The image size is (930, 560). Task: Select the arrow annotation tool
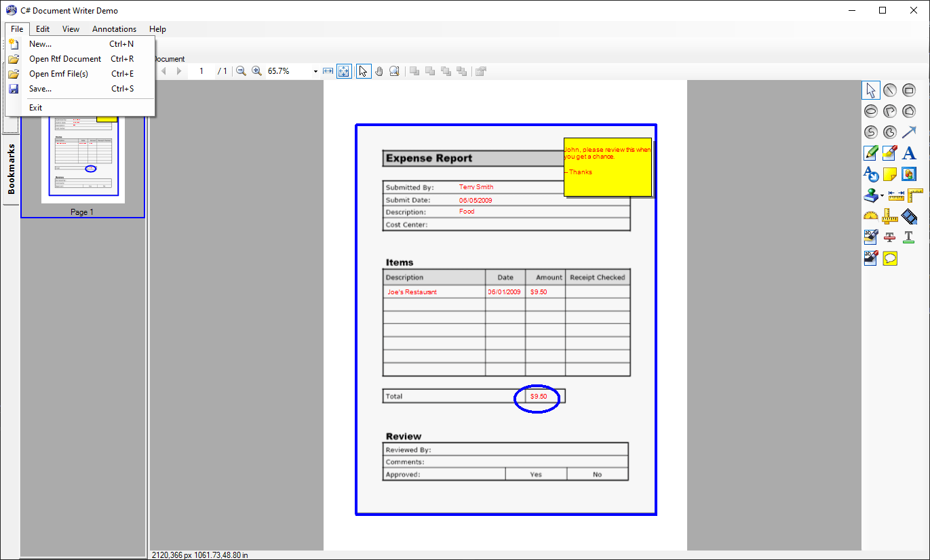click(x=908, y=132)
